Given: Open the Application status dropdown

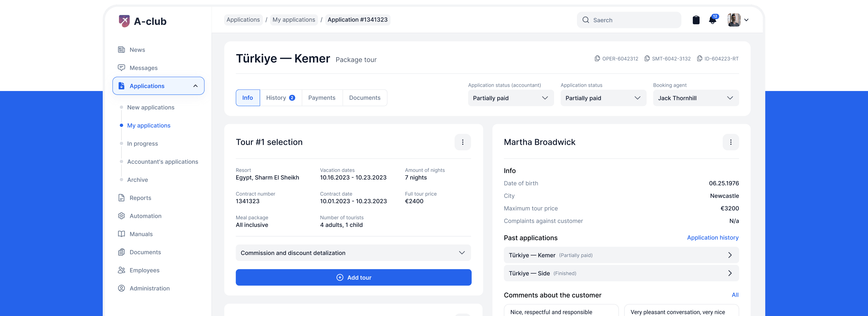Looking at the screenshot, I should click(x=603, y=98).
